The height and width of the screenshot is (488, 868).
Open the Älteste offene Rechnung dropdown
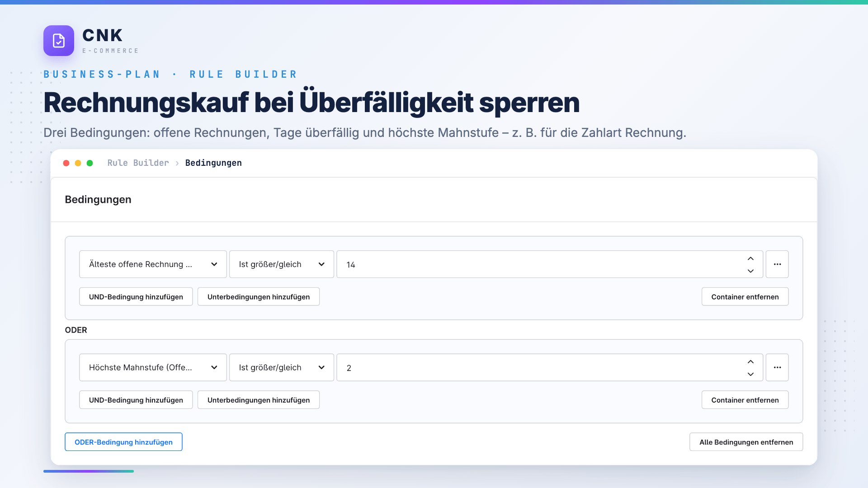click(153, 264)
